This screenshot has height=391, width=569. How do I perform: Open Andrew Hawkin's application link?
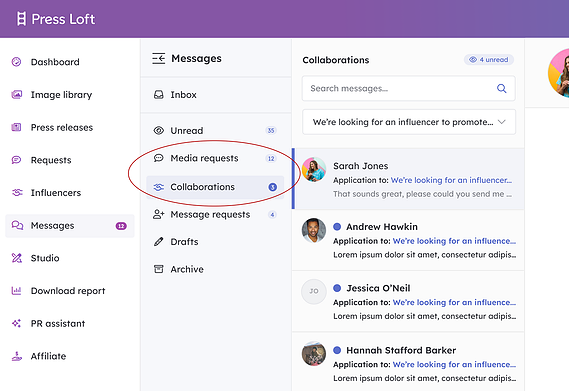[454, 241]
